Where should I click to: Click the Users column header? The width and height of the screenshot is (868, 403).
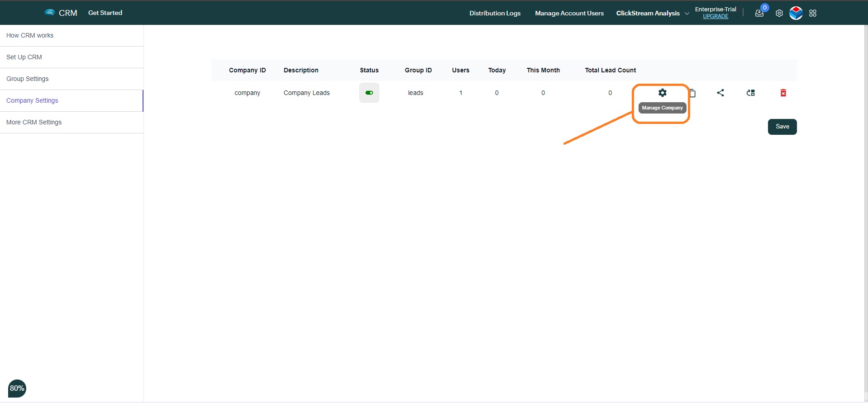[x=461, y=70]
